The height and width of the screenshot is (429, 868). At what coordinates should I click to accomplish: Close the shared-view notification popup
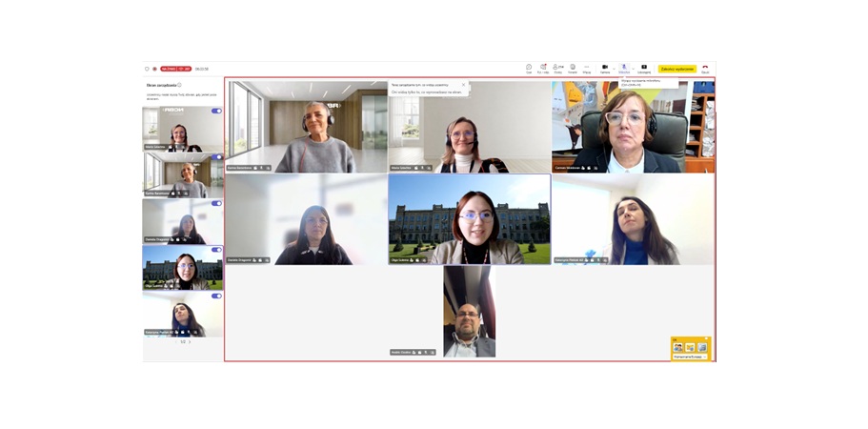pos(463,85)
